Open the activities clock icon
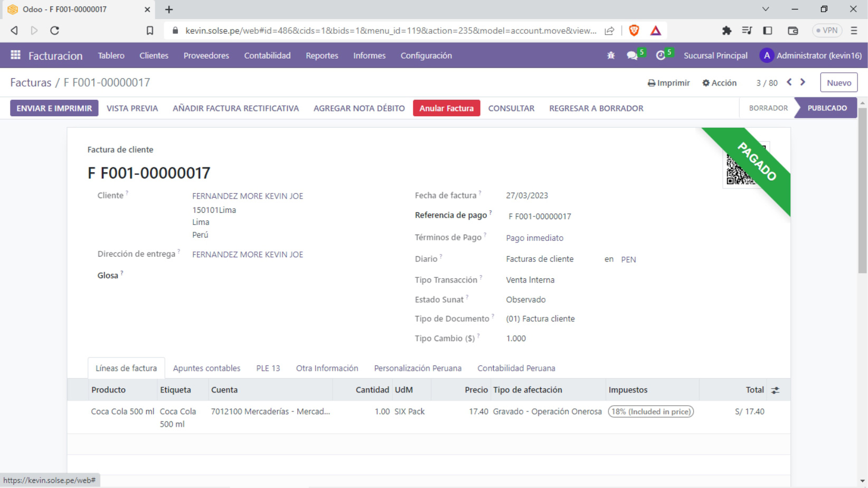This screenshot has width=868, height=488. coord(661,55)
